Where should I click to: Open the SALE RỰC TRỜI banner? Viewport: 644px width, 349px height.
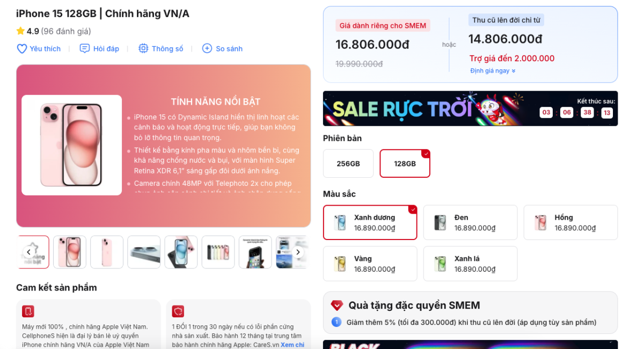(x=470, y=108)
